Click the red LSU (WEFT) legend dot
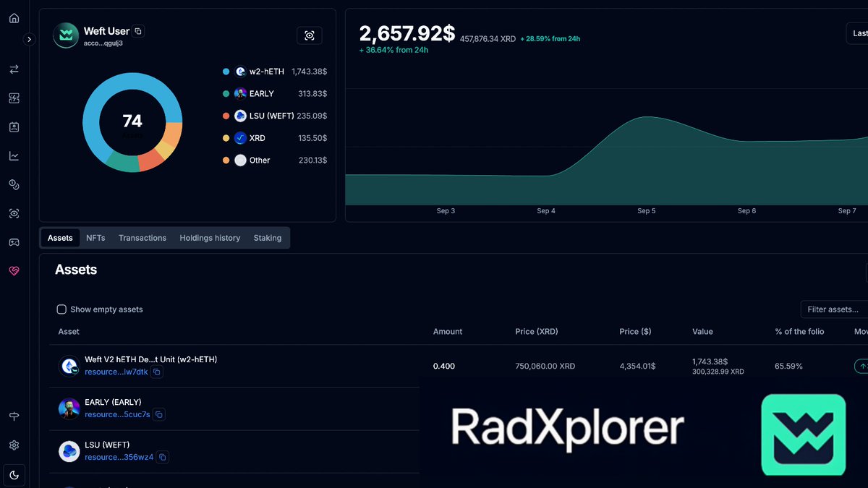Viewport: 868px width, 488px height. pos(226,116)
